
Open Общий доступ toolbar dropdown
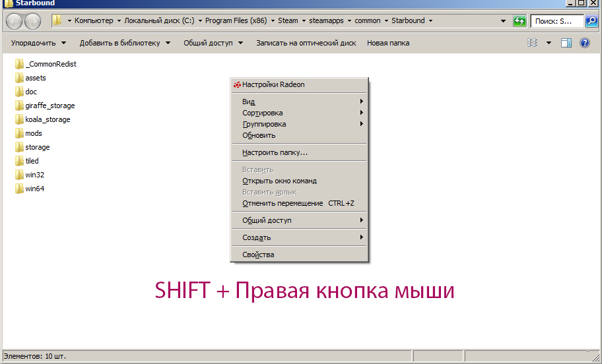(213, 43)
